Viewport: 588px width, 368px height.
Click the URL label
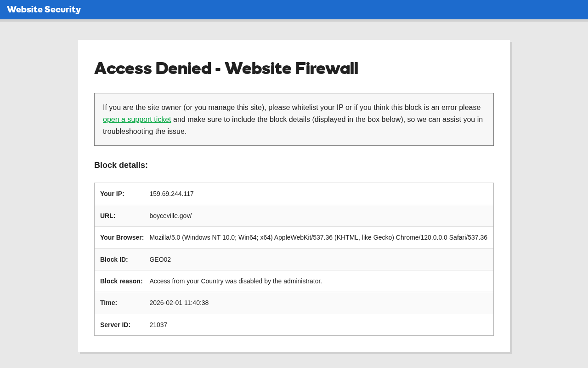click(x=108, y=216)
